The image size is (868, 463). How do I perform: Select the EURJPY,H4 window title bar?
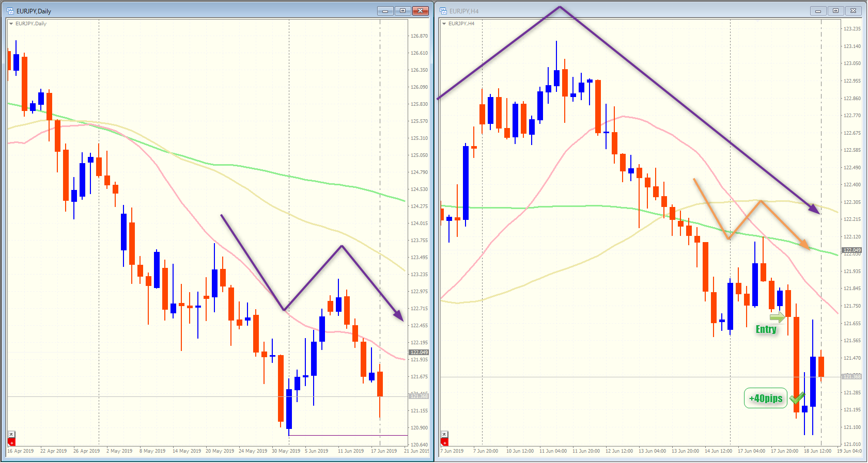(620, 11)
